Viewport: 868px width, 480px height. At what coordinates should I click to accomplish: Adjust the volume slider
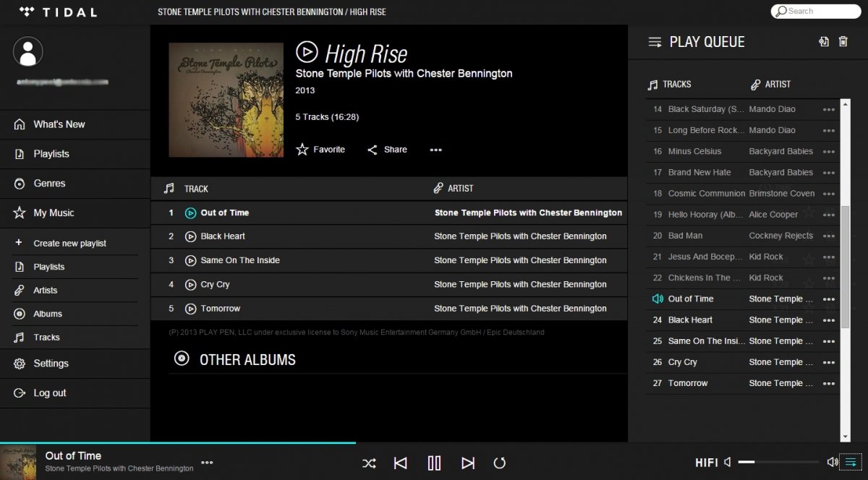pos(779,462)
